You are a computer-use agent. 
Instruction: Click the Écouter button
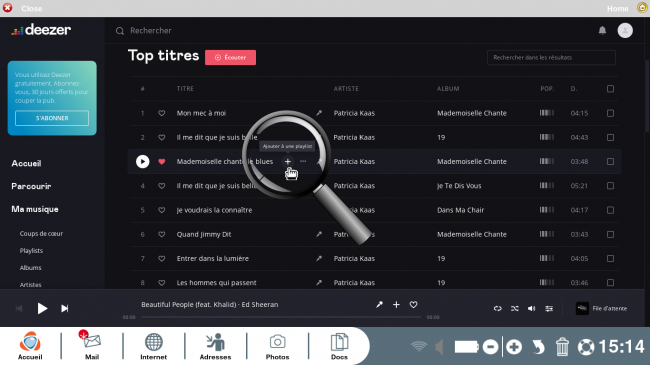(230, 57)
